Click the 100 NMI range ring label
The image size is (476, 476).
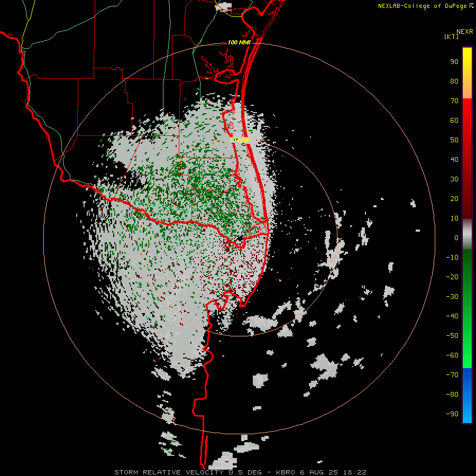(239, 42)
